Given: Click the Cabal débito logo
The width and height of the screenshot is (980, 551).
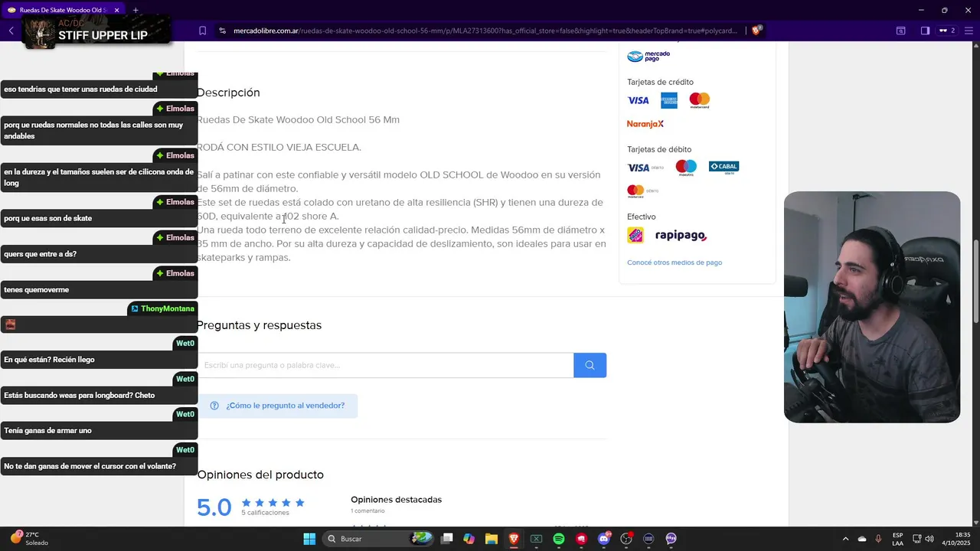Looking at the screenshot, I should [724, 167].
